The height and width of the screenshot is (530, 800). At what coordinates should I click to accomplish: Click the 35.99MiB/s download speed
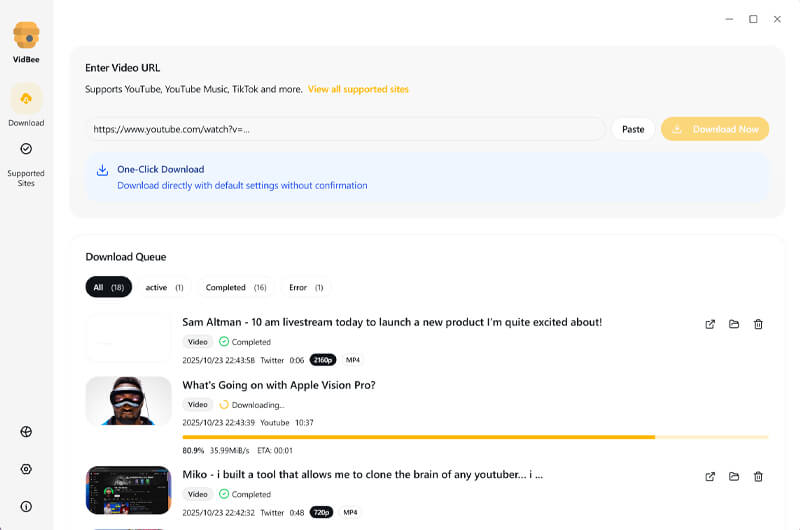[230, 450]
